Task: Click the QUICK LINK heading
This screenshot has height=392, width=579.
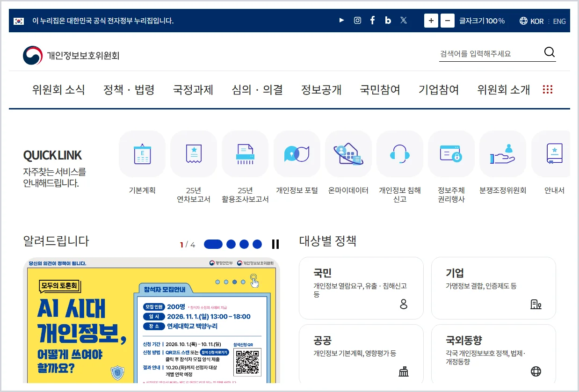Action: tap(52, 155)
